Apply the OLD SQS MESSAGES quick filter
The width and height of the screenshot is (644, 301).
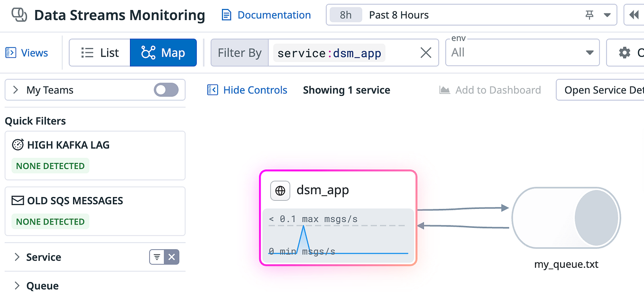95,211
